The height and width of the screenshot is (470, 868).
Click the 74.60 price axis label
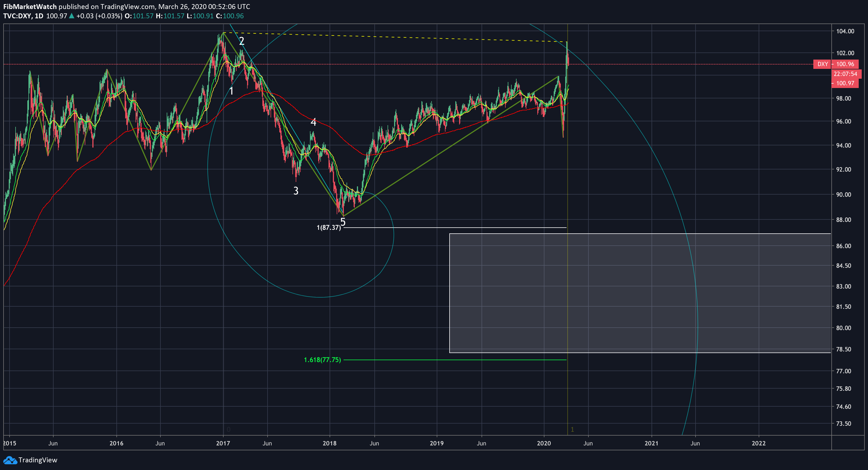point(844,406)
